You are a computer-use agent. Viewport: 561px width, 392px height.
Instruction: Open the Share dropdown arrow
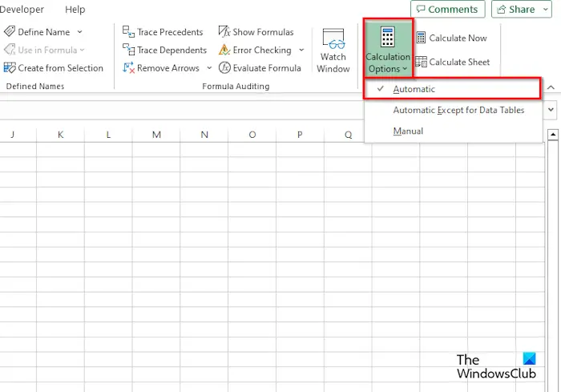click(546, 10)
